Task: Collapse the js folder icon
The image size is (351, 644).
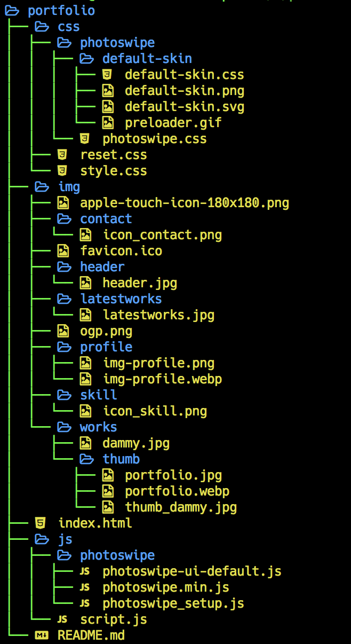Action: click(x=42, y=539)
